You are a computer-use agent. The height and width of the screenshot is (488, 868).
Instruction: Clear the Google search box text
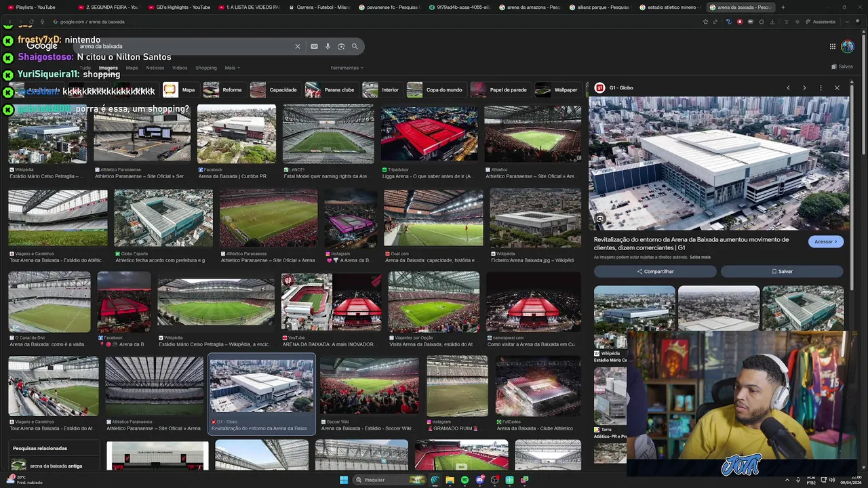297,46
